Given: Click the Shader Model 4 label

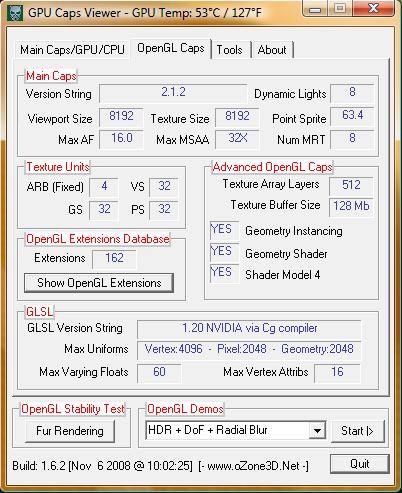Looking at the screenshot, I should coord(283,275).
